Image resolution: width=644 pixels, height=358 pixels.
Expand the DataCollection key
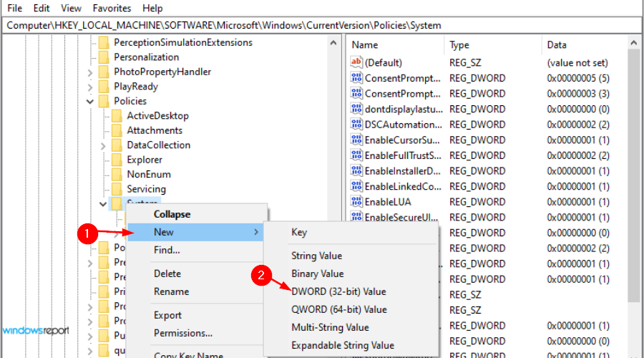coord(103,146)
